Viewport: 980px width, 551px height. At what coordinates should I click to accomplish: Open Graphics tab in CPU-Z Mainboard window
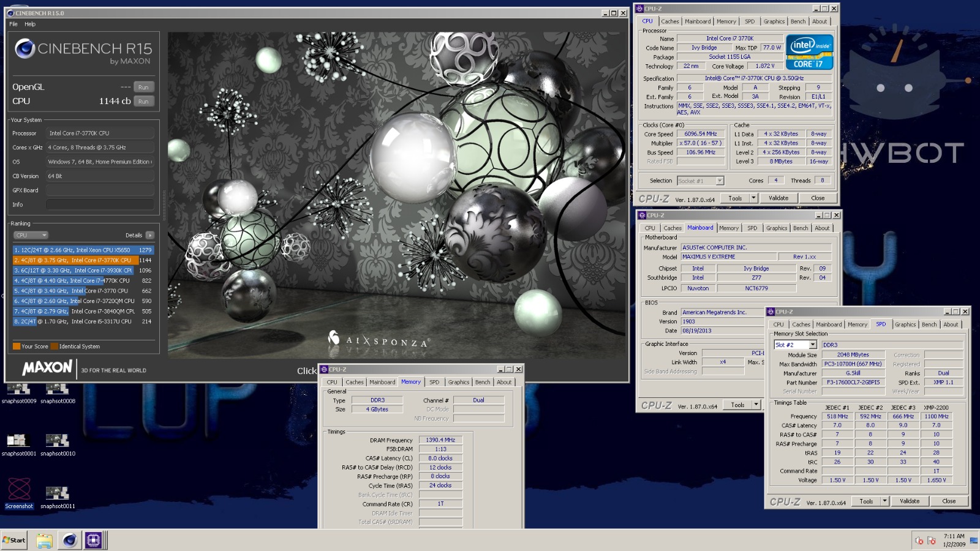pyautogui.click(x=777, y=228)
